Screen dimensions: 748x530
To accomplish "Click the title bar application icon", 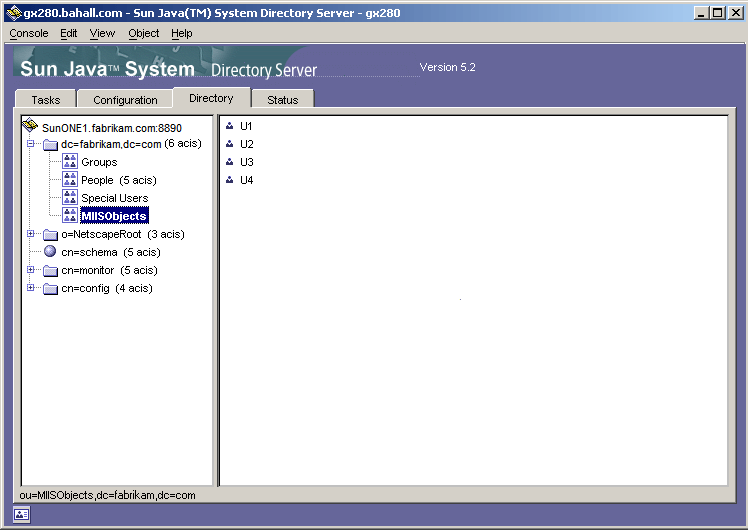I will [x=14, y=13].
